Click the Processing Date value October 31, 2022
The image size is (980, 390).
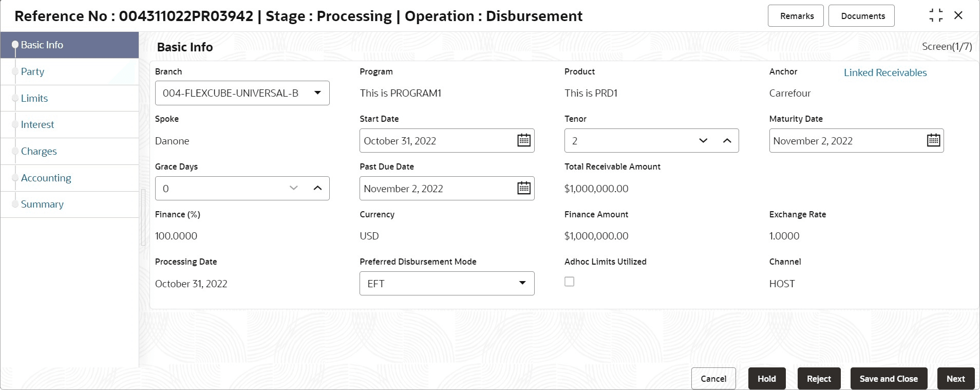point(191,284)
